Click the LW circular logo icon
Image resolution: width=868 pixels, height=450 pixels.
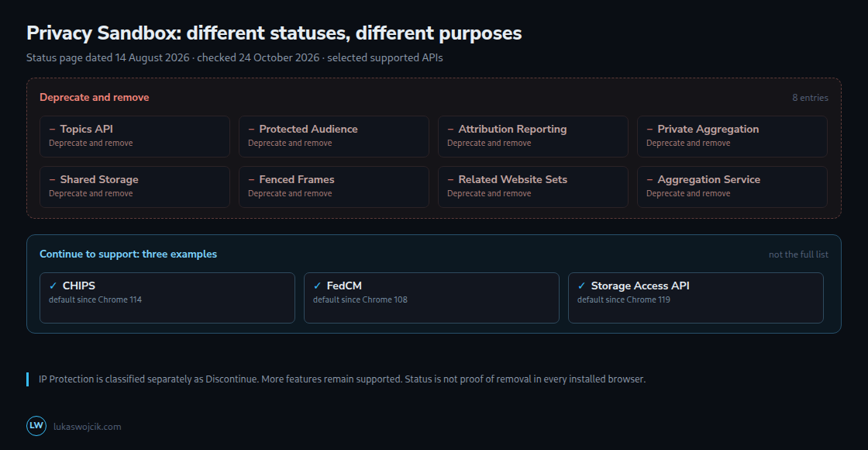[x=36, y=426]
